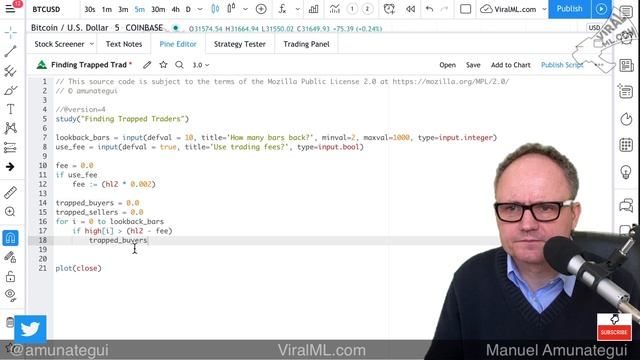Switch to the Strategy Tester tab
The height and width of the screenshot is (360, 640).
240,44
